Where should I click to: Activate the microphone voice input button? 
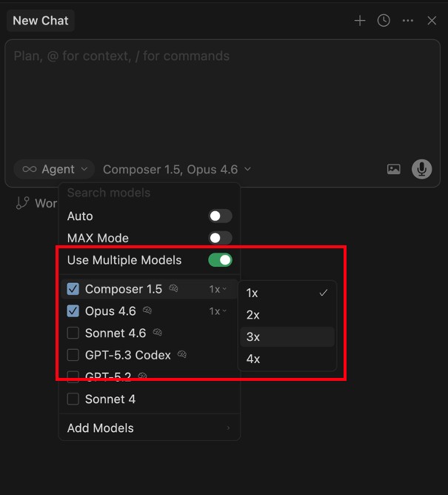pos(422,169)
